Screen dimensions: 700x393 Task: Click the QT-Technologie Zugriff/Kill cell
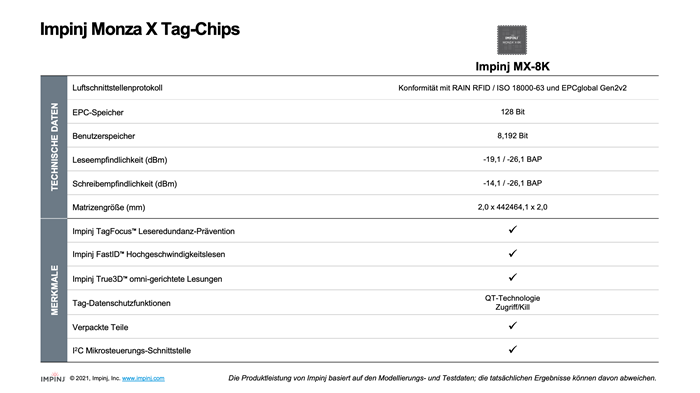point(512,302)
